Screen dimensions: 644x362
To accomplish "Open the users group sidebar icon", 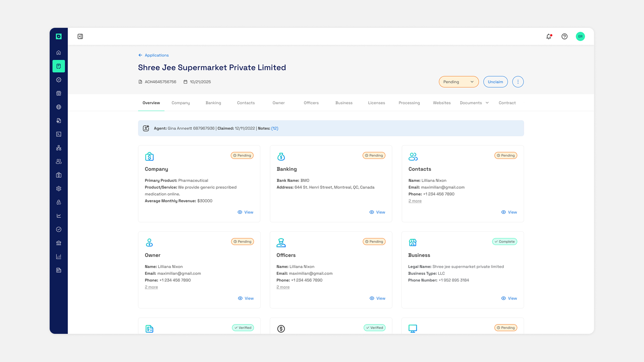I will click(59, 162).
